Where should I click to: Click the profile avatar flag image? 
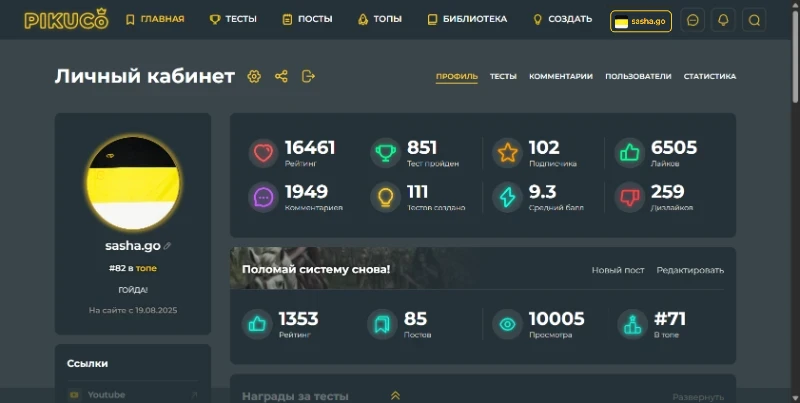133,183
